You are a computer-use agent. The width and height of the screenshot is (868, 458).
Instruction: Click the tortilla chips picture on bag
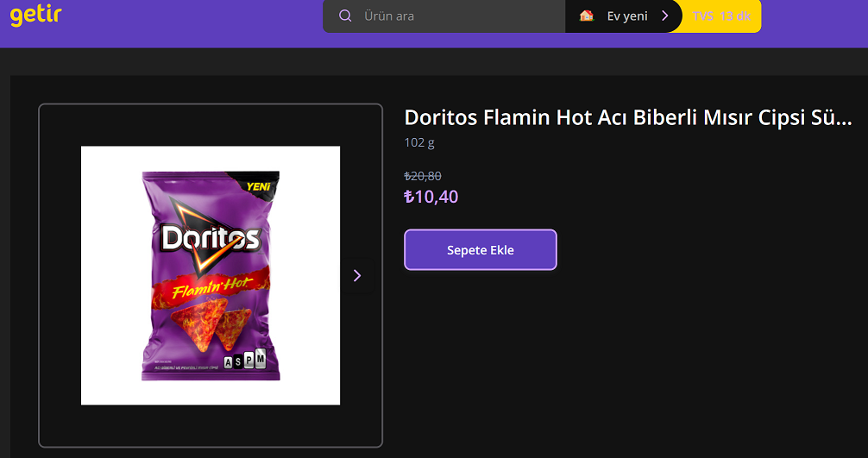211,323
